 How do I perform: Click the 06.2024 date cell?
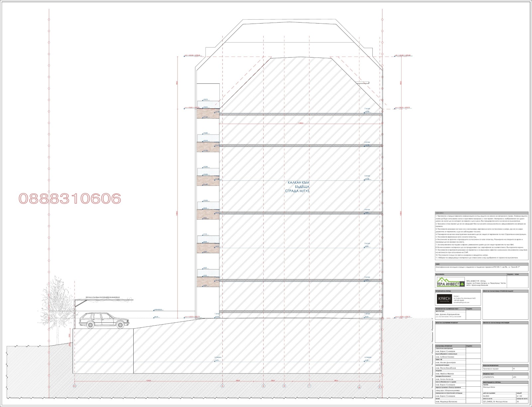coord(499,396)
